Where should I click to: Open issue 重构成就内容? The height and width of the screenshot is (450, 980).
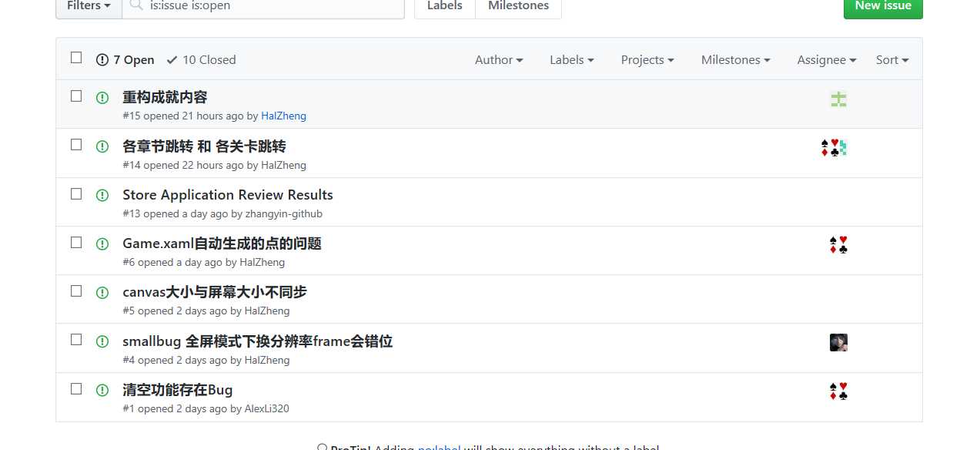(x=165, y=97)
